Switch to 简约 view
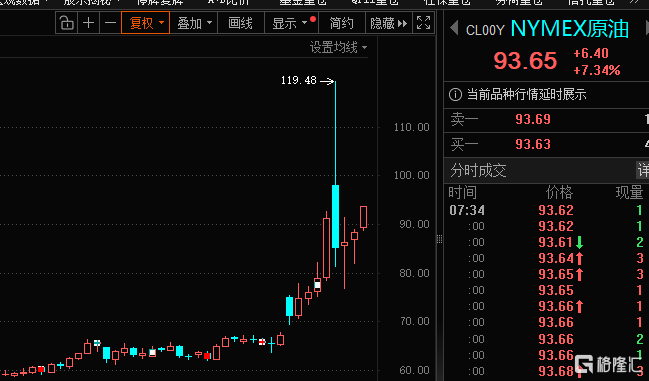Viewport: 649px width, 381px height. click(x=341, y=23)
